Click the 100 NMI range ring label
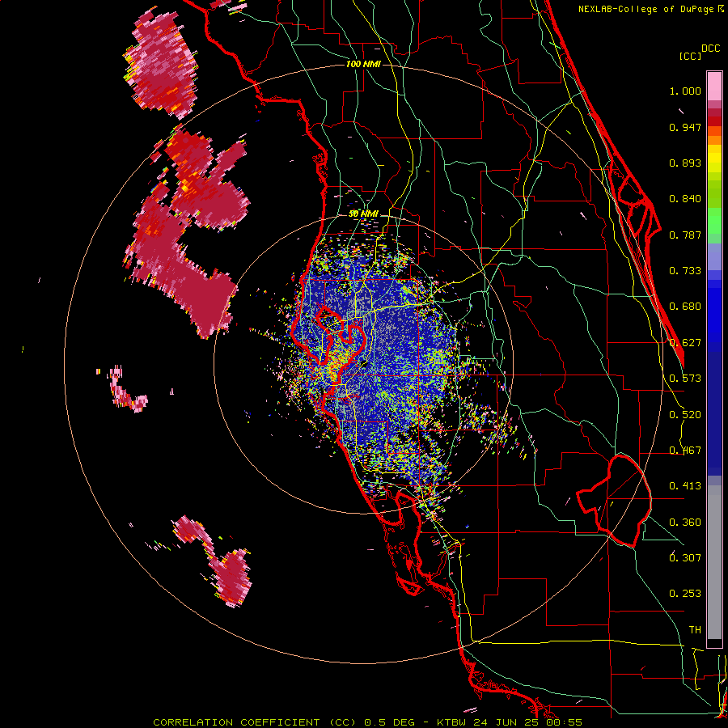Image resolution: width=728 pixels, height=728 pixels. click(x=363, y=64)
